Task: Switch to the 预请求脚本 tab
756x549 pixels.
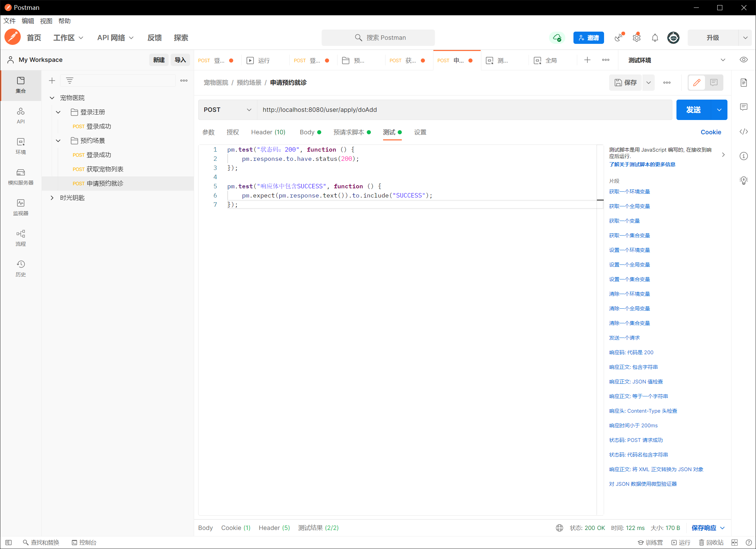Action: [349, 132]
